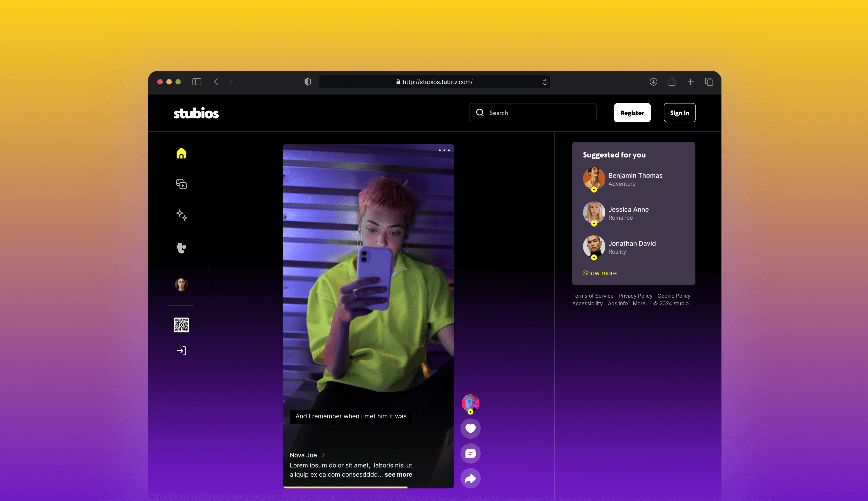Click the Sign In button

point(679,112)
